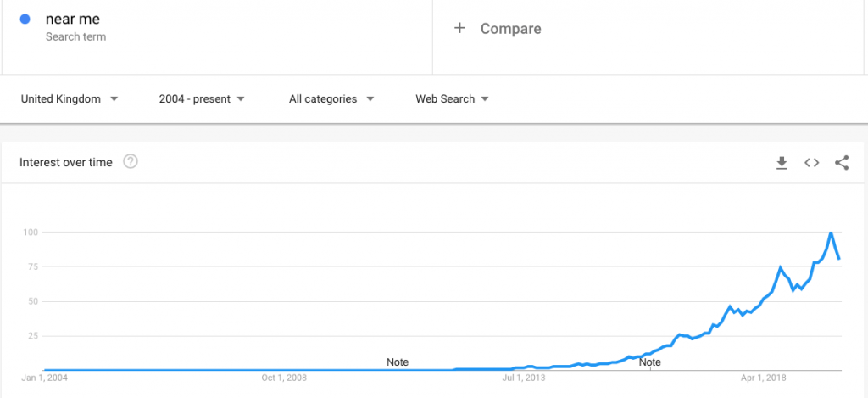Image resolution: width=868 pixels, height=398 pixels.
Task: Change the Web Search type dropdown
Action: [452, 99]
